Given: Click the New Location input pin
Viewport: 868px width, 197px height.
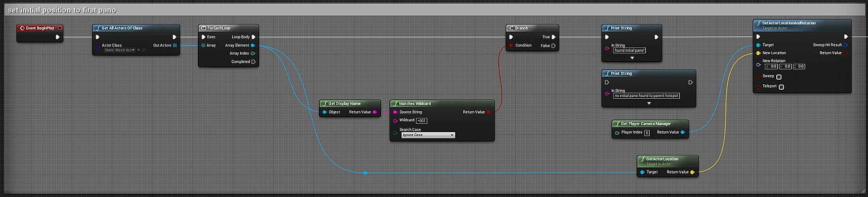Looking at the screenshot, I should (758, 53).
